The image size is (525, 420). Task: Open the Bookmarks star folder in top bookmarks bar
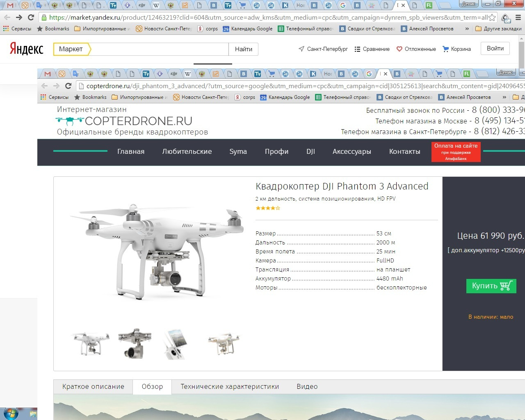(53, 29)
